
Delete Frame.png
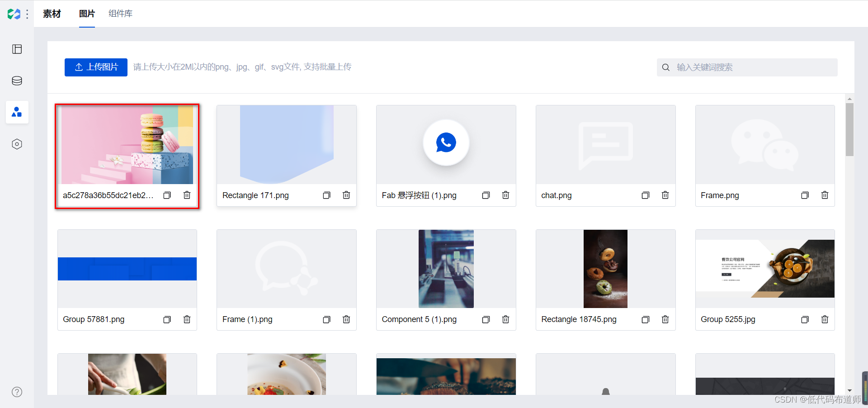coord(825,195)
